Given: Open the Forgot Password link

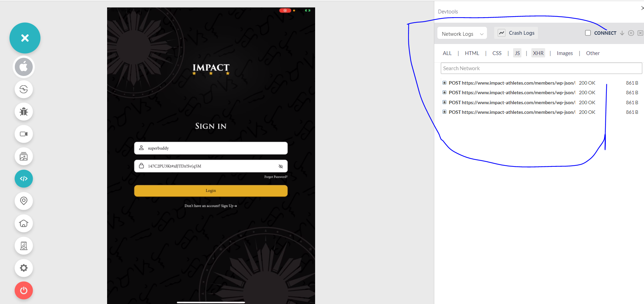Looking at the screenshot, I should point(276,177).
